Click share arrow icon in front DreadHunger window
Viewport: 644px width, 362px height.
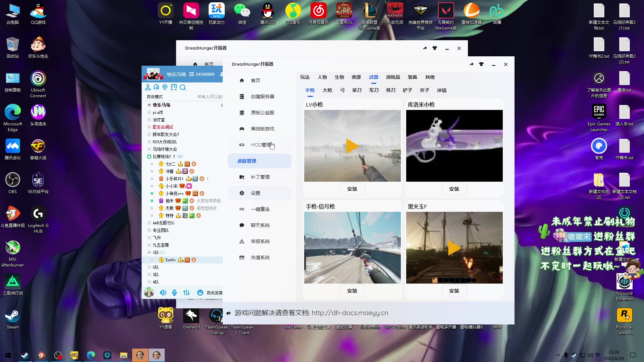click(472, 64)
